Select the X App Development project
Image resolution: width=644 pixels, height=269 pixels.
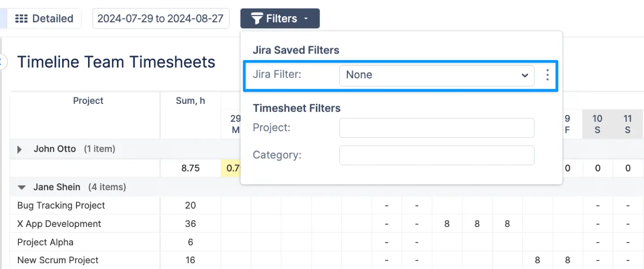[x=59, y=224]
